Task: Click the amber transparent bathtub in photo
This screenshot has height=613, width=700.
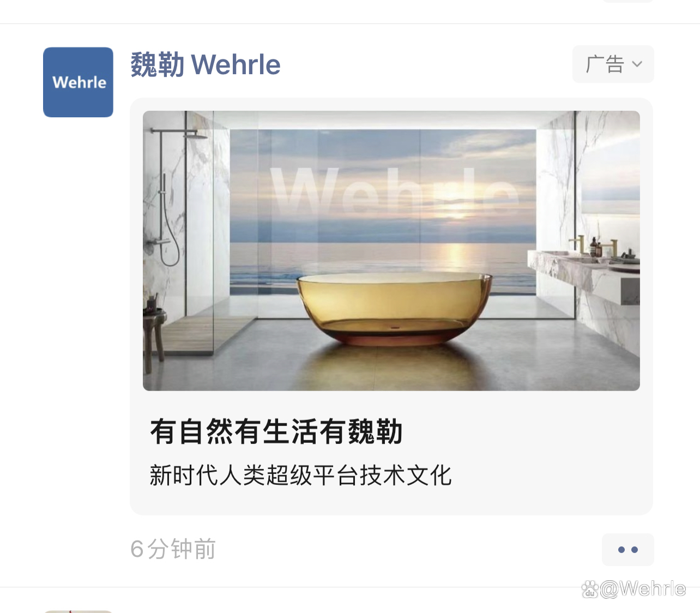Action: click(394, 308)
